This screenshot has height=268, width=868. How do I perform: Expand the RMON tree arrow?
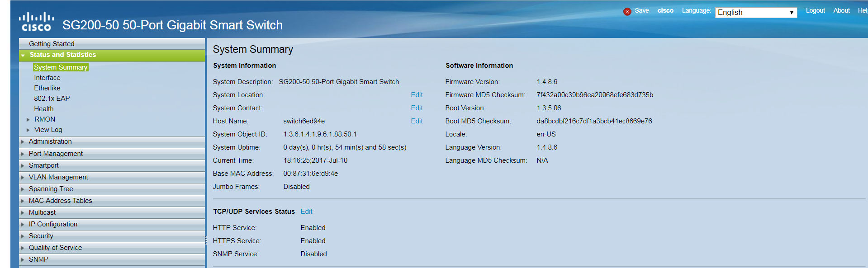[x=28, y=120]
